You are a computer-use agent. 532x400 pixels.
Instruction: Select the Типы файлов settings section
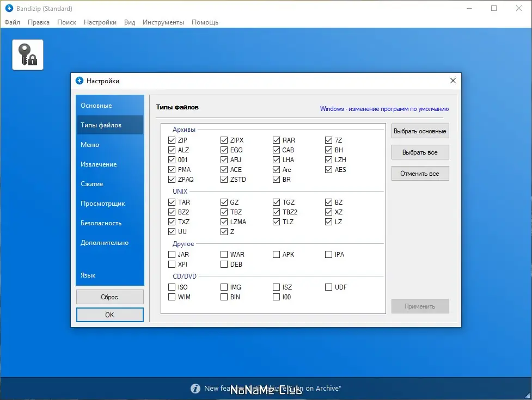coord(109,125)
